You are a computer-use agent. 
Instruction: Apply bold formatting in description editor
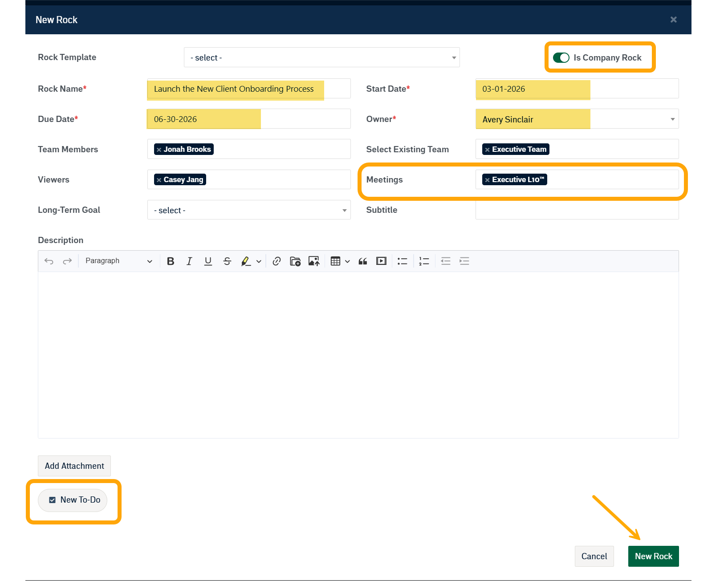171,261
